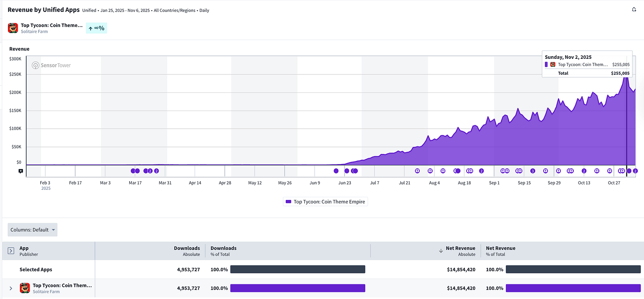Click the lone event marker between Jun 9 and Jun 23
Image resolution: width=644 pixels, height=299 pixels.
coord(336,171)
